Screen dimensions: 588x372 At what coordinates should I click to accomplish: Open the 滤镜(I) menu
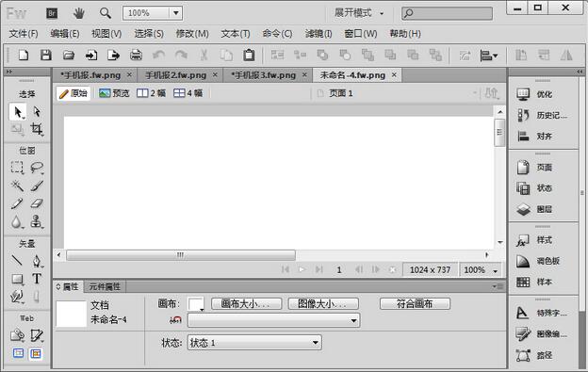(318, 34)
